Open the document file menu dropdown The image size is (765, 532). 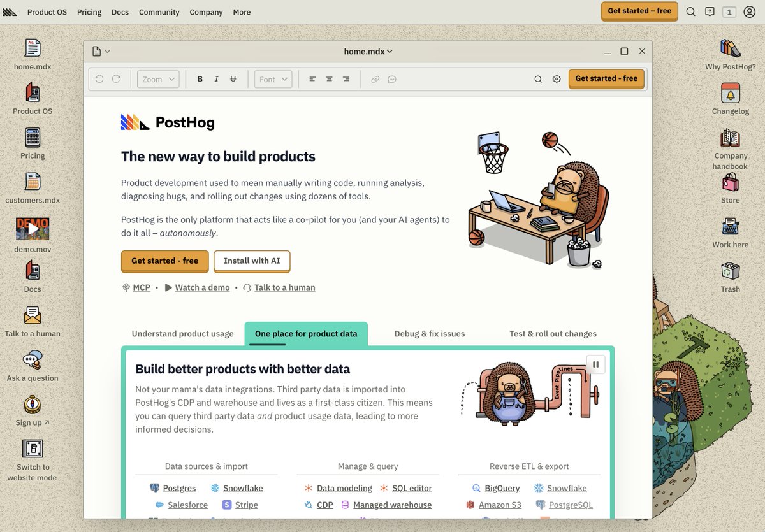tap(101, 51)
